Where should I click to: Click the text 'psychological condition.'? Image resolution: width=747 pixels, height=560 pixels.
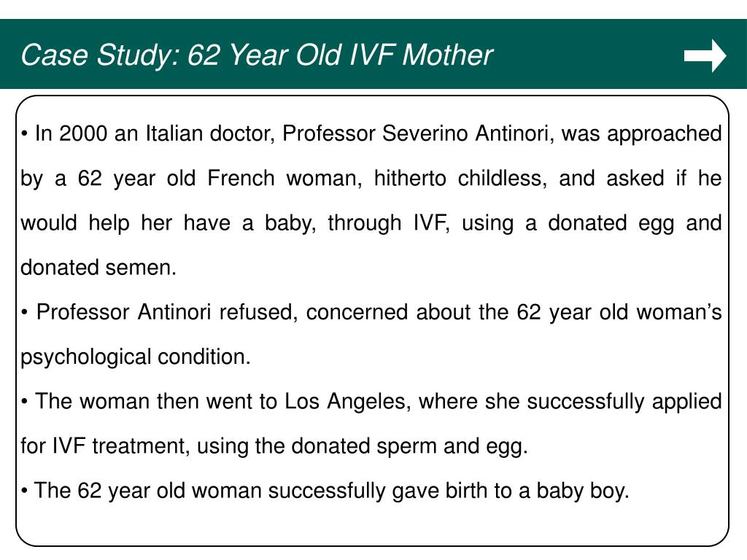(x=136, y=357)
